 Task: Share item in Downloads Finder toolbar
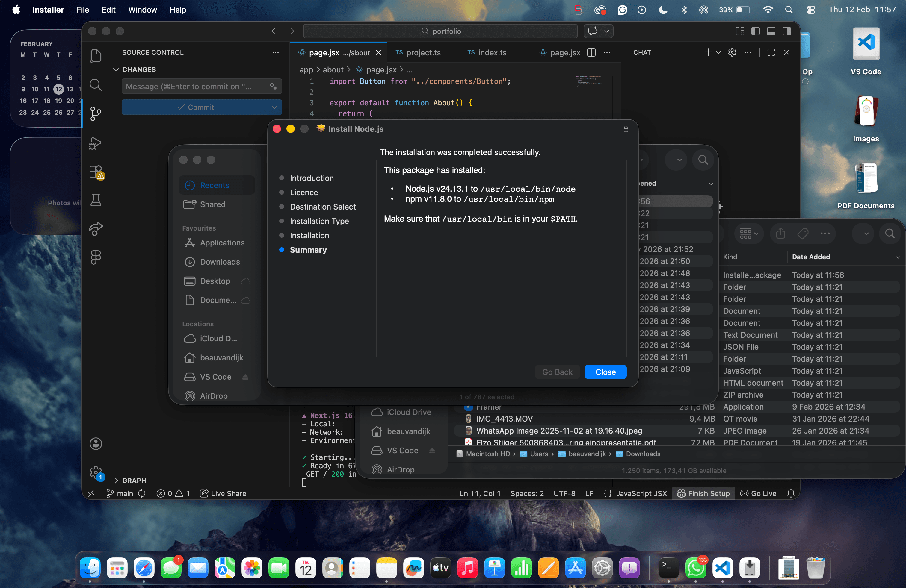[780, 234]
